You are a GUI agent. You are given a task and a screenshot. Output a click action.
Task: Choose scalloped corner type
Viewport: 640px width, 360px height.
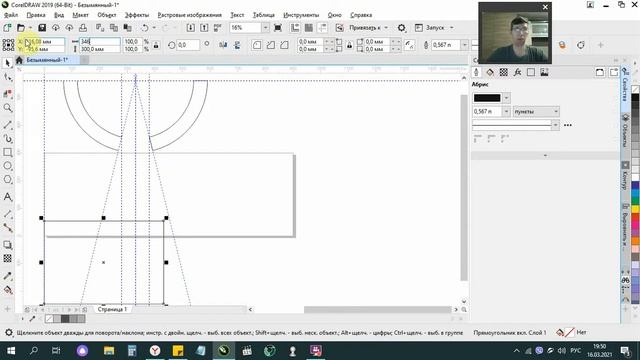click(x=271, y=45)
